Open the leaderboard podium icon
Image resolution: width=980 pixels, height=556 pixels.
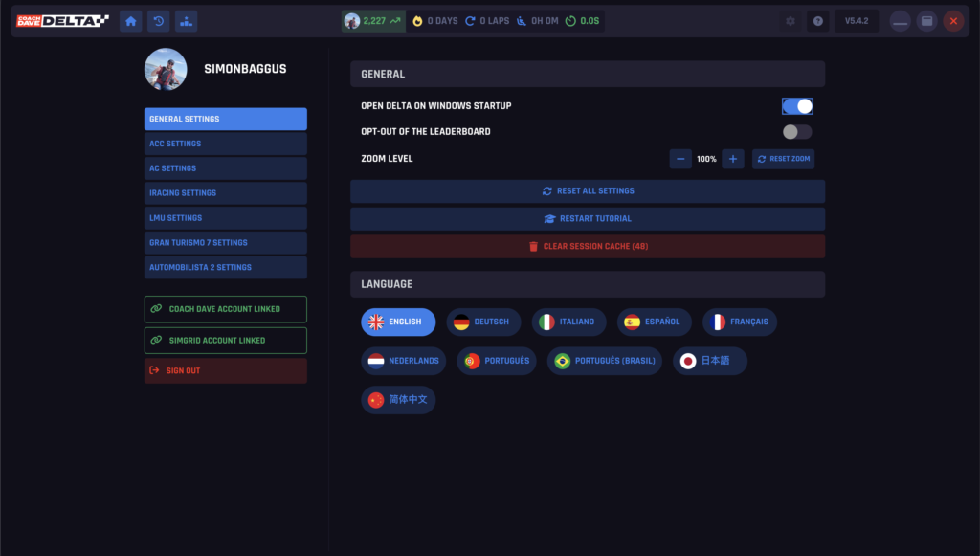click(186, 21)
